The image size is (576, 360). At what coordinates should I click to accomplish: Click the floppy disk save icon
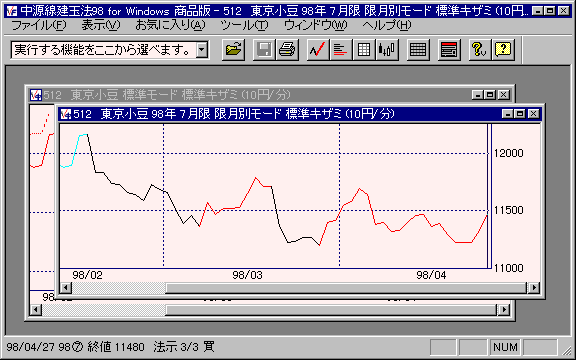[264, 49]
